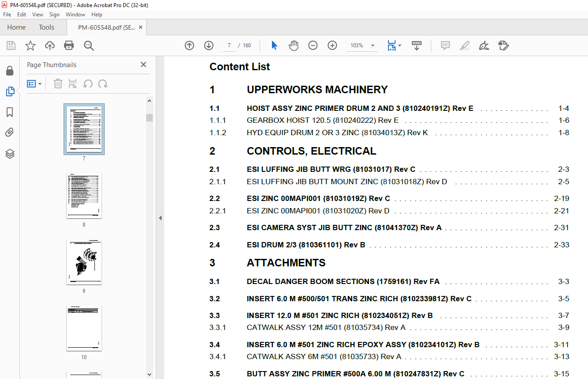The image size is (588, 379).
Task: Open the View menu
Action: pos(38,15)
